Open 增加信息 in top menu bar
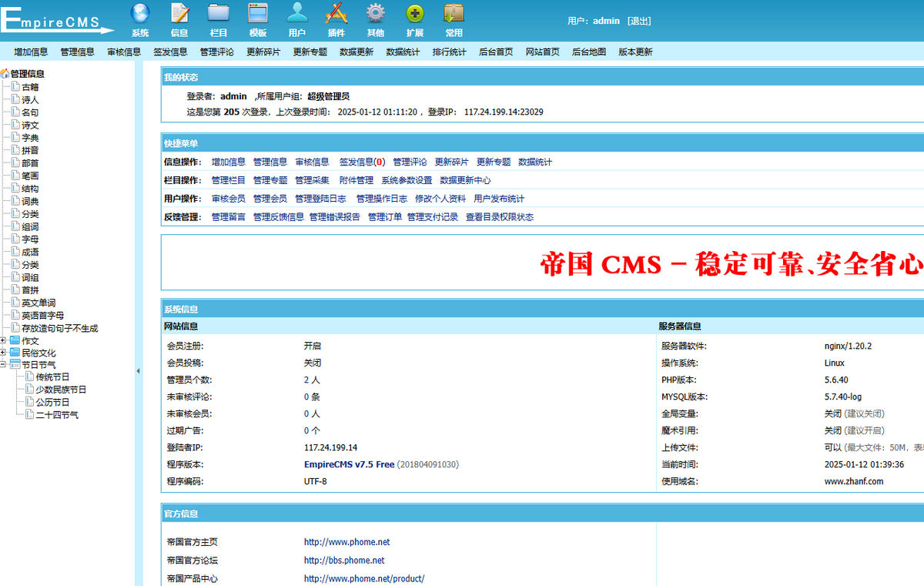The image size is (924, 586). 31,52
